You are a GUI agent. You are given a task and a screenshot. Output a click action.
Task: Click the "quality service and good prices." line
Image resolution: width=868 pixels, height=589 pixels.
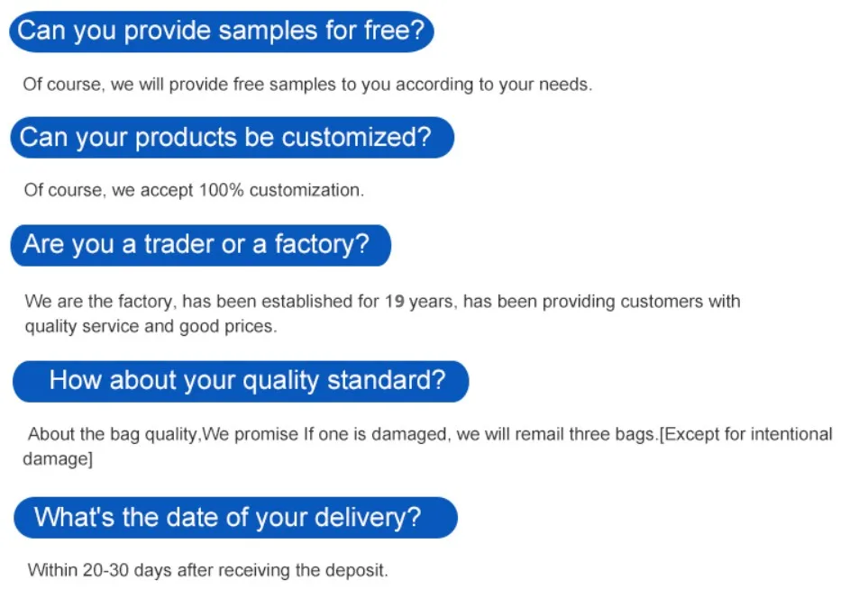click(151, 326)
